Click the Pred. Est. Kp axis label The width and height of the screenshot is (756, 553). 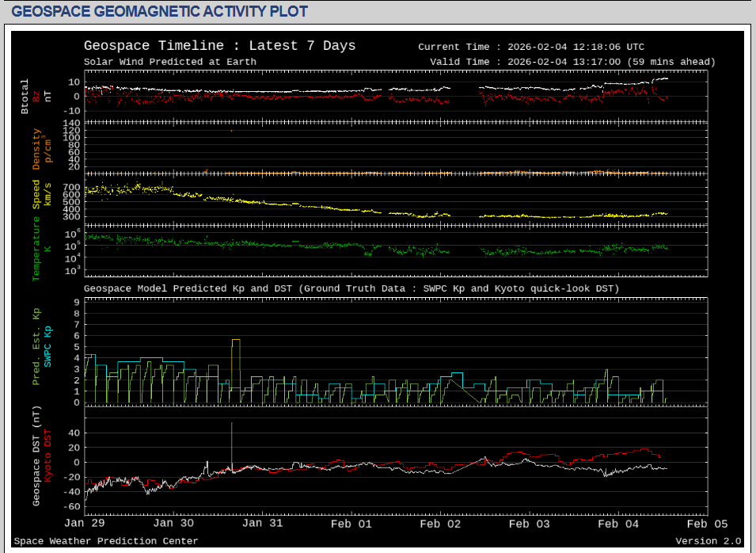pos(36,345)
